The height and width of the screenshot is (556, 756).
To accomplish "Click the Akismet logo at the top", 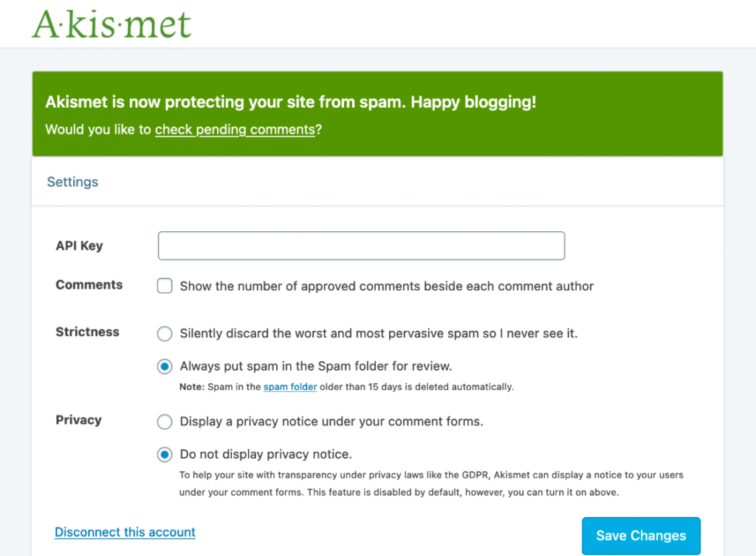I will click(x=112, y=24).
